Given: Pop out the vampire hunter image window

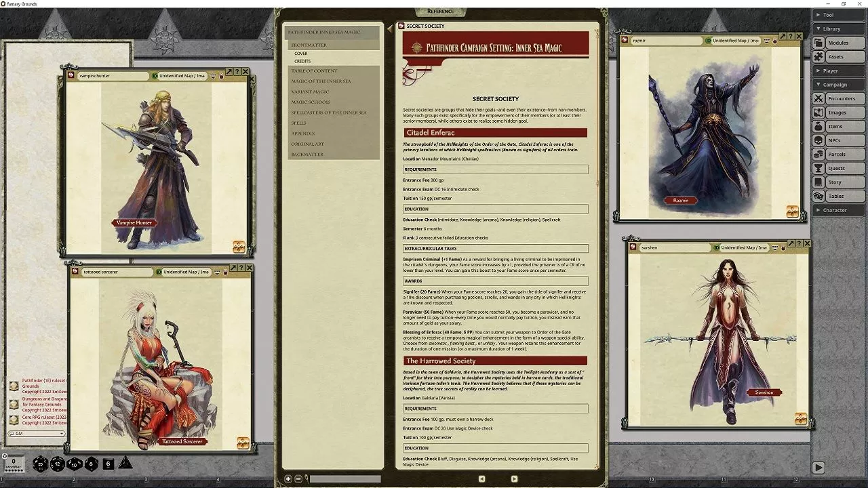Looking at the screenshot, I should pos(229,71).
